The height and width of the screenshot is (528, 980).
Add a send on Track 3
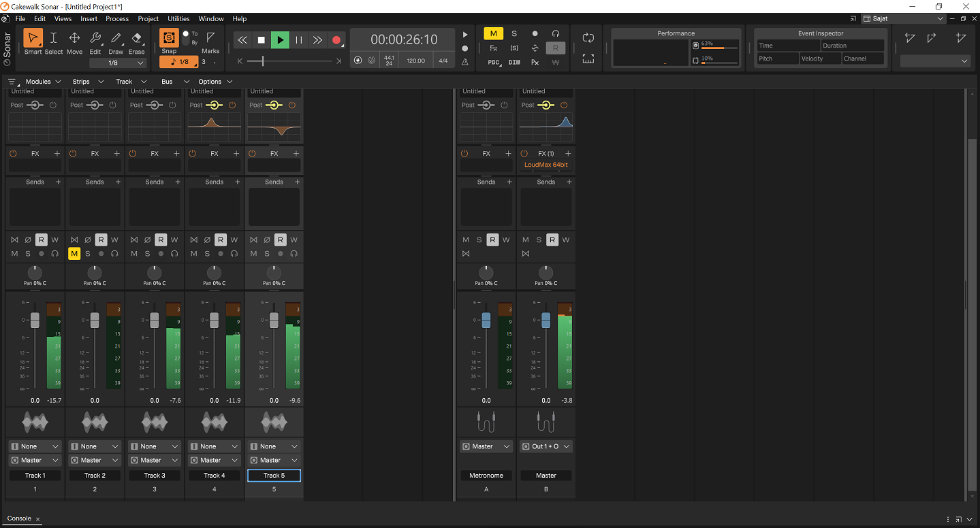click(x=177, y=182)
